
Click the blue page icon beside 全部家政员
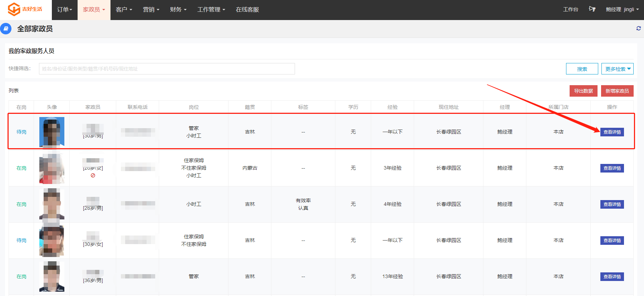point(6,29)
